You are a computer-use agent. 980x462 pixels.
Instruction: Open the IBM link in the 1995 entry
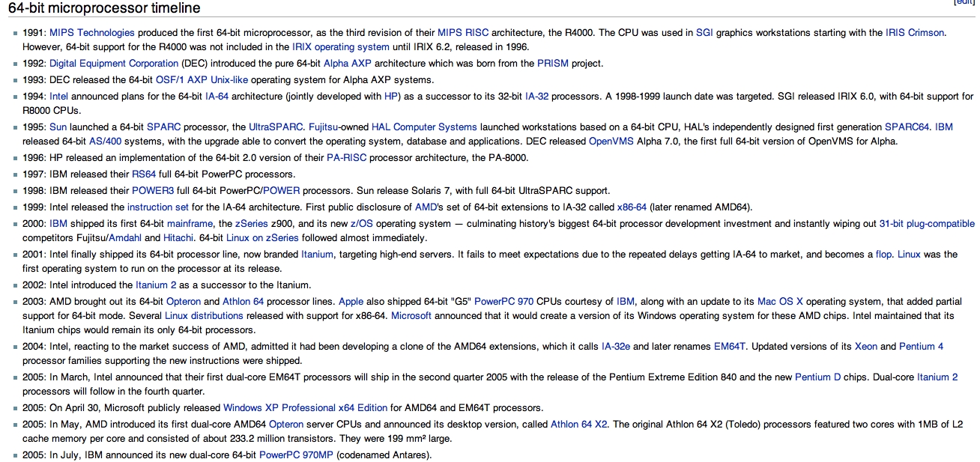click(x=944, y=127)
